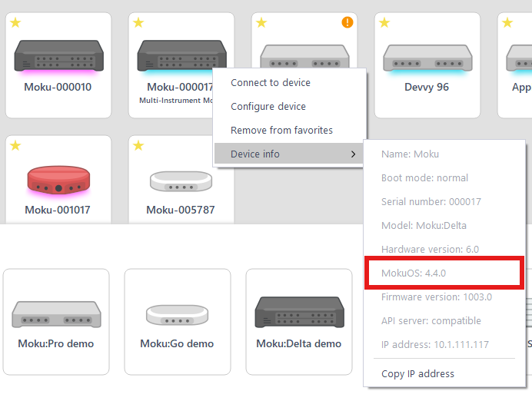Select the Devvy 96 label

(427, 87)
